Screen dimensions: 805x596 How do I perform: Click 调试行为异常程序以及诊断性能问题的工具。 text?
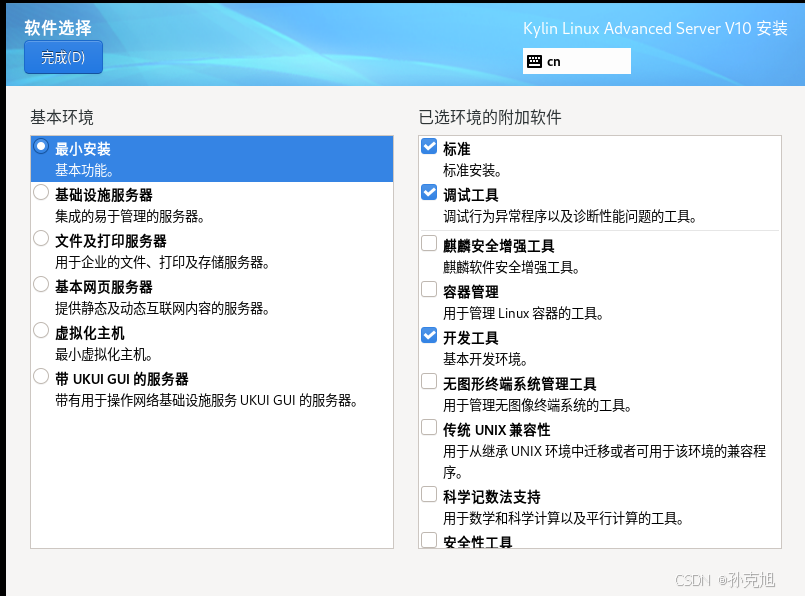(x=570, y=217)
